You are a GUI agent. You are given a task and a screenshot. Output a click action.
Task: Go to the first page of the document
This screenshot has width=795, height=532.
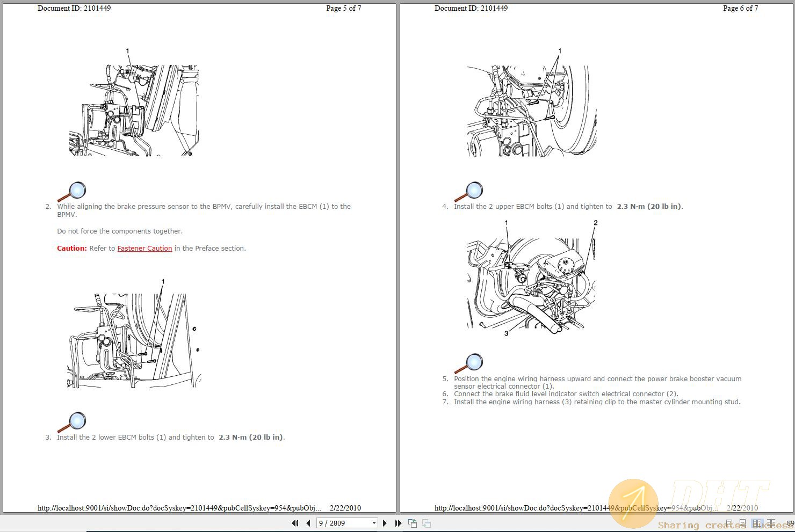click(x=295, y=523)
